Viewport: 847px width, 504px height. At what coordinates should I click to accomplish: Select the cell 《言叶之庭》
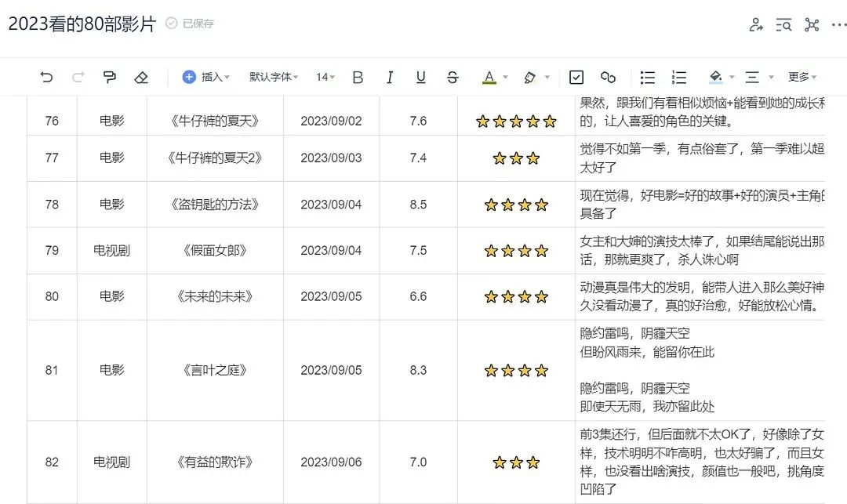click(215, 370)
